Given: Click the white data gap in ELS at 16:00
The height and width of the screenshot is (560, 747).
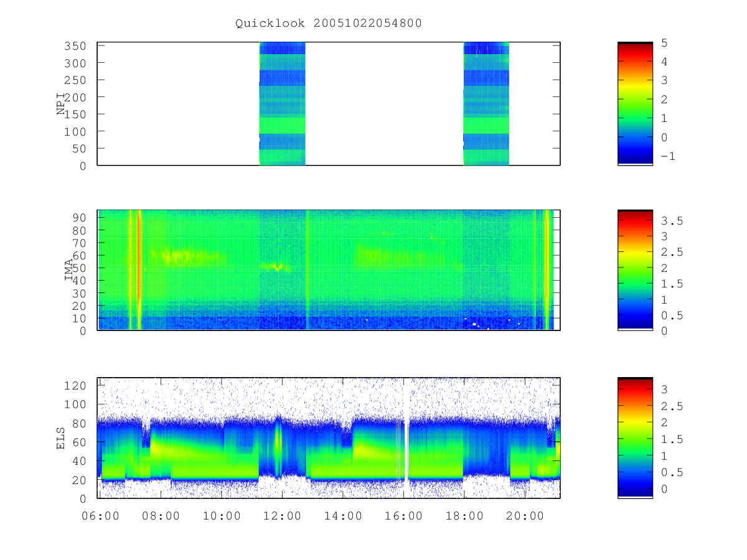Looking at the screenshot, I should 407,438.
